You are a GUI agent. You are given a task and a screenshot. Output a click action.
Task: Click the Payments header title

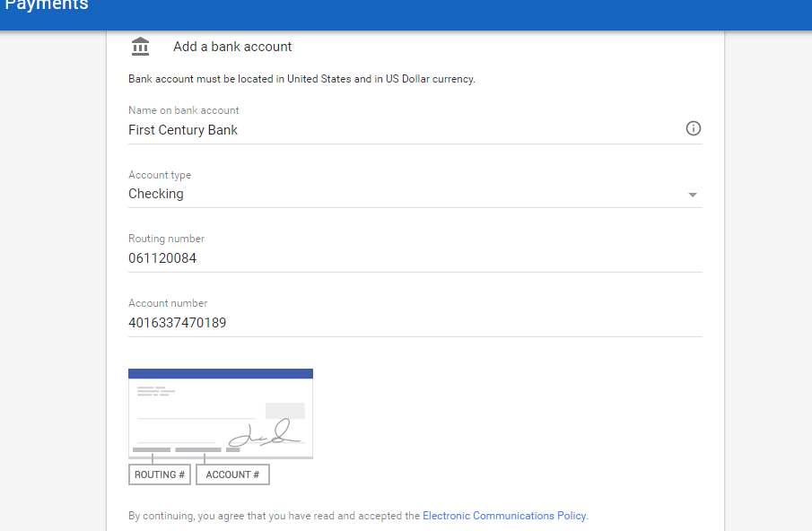(x=47, y=5)
